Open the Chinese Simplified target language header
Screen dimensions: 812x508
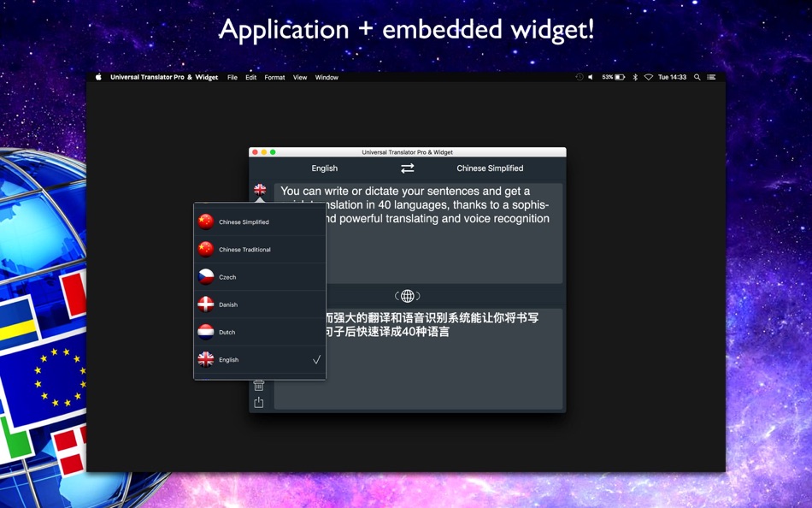pos(490,168)
